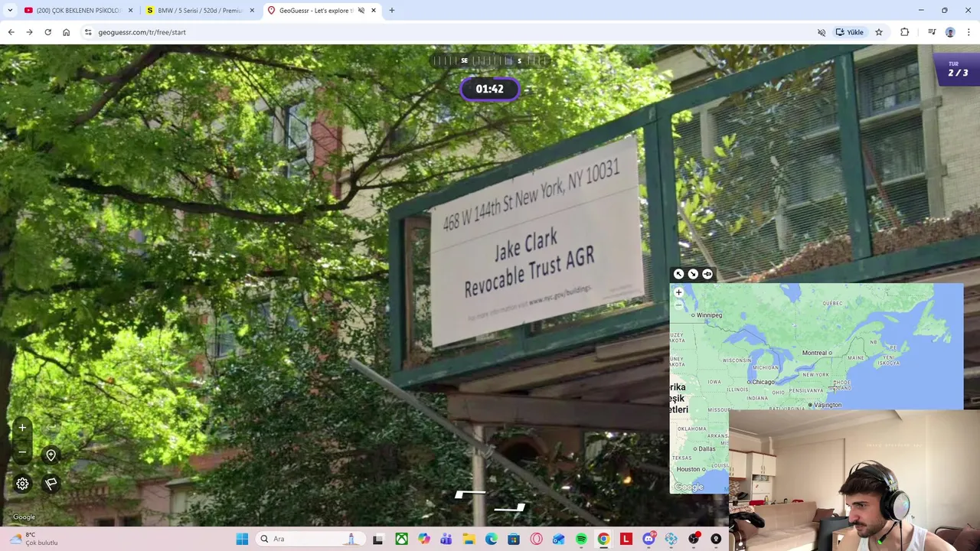Open the Windows Start menu
The image size is (980, 551).
pos(242,539)
